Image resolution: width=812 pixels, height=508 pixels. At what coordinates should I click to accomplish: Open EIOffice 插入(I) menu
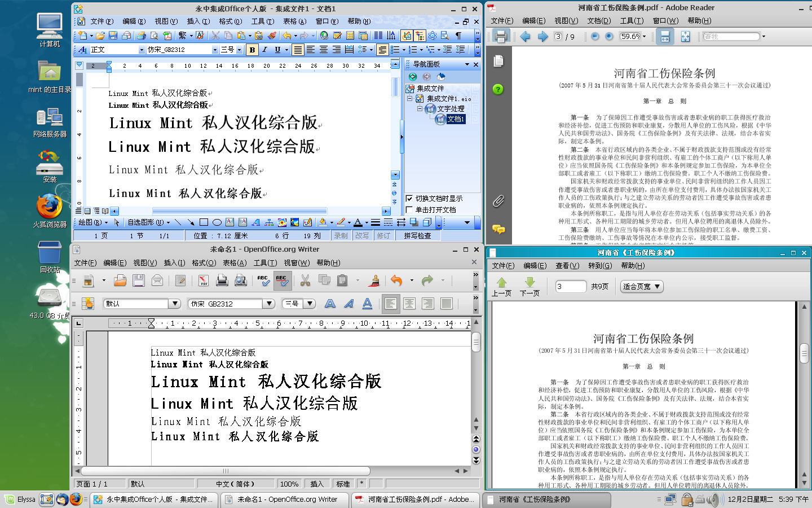tap(198, 21)
